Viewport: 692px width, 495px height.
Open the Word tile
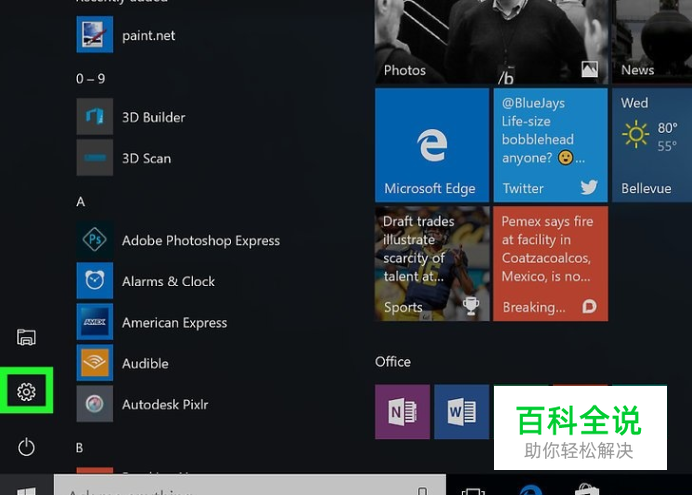[462, 412]
